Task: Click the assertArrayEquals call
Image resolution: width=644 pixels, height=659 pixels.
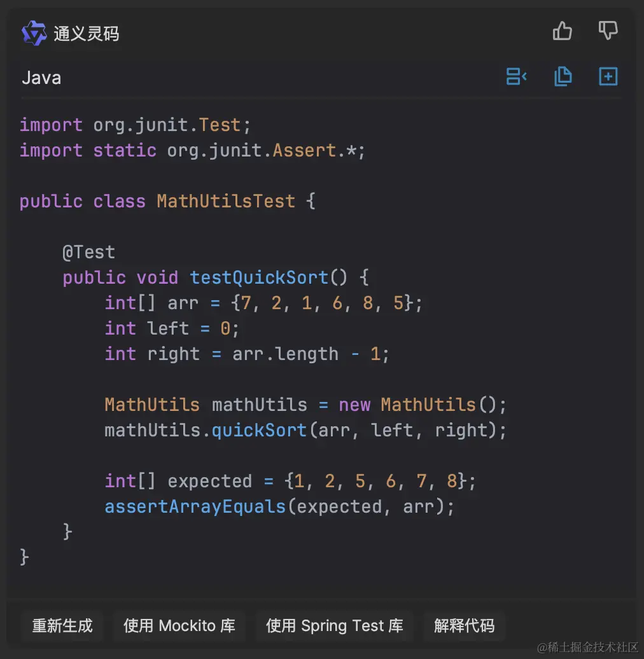Action: point(279,507)
